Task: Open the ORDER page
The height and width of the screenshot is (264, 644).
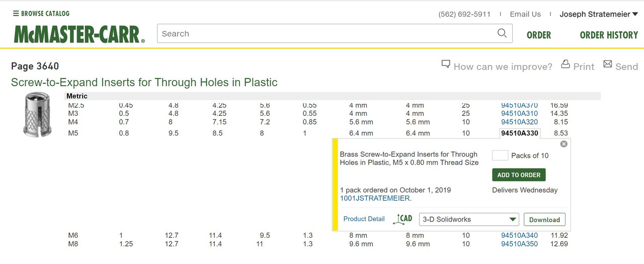Action: point(539,35)
